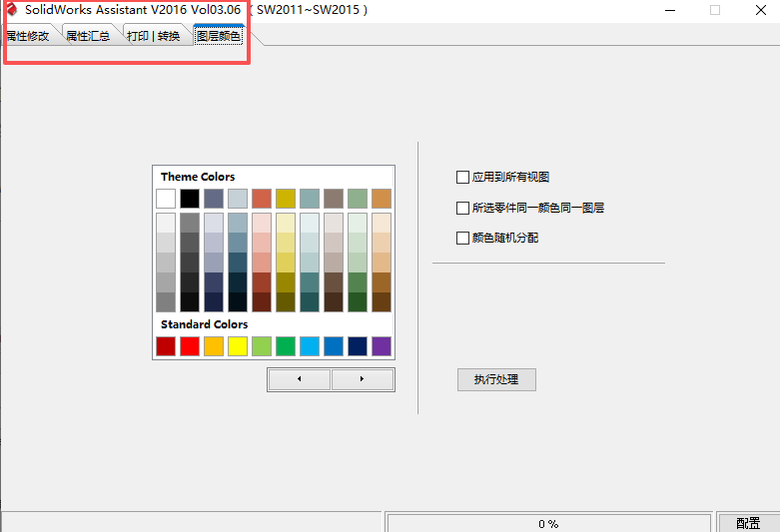Click the left arrow palette button

tap(299, 379)
